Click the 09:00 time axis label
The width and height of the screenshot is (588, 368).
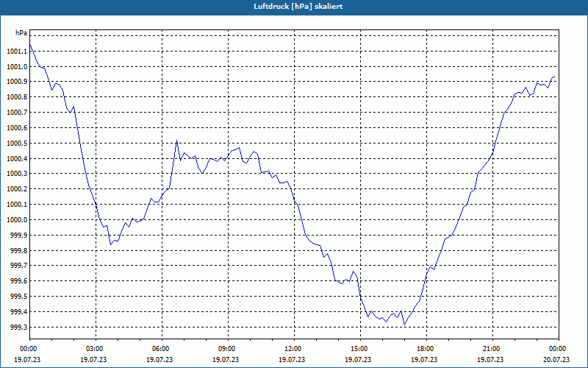click(x=226, y=349)
